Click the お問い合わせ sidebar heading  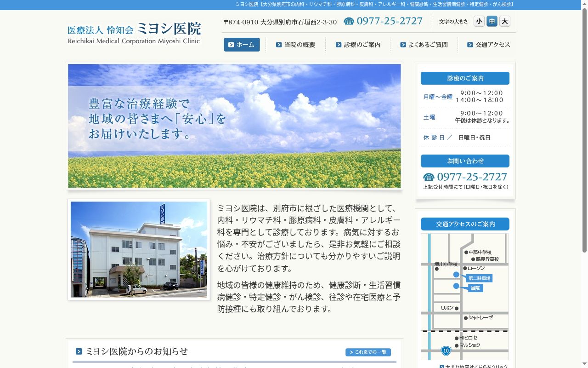(x=465, y=161)
